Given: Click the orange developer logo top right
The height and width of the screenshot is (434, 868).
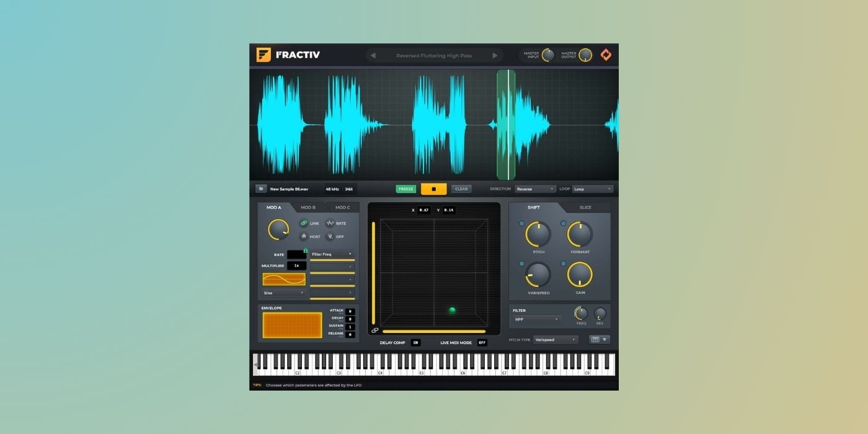Looking at the screenshot, I should coord(606,55).
